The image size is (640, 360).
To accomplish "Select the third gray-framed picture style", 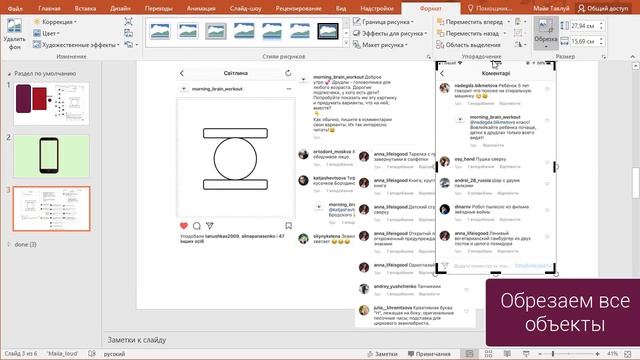I will point(216,31).
